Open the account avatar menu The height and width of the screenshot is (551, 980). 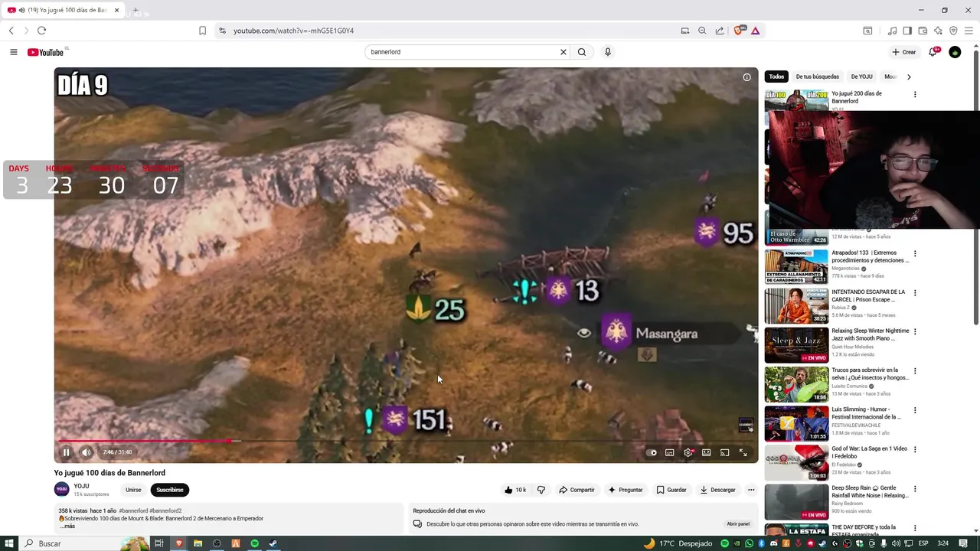pos(955,52)
